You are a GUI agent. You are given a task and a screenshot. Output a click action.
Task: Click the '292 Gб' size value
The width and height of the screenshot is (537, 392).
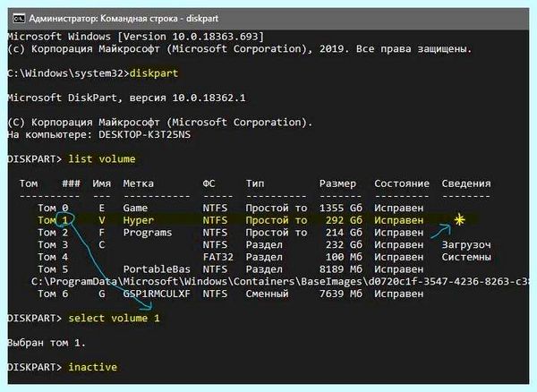point(344,220)
